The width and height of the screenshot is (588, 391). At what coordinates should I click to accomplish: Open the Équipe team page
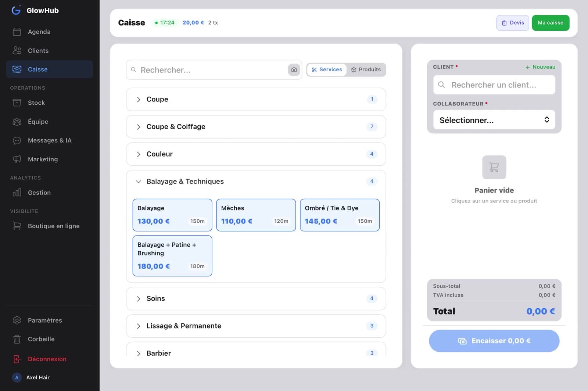50,121
